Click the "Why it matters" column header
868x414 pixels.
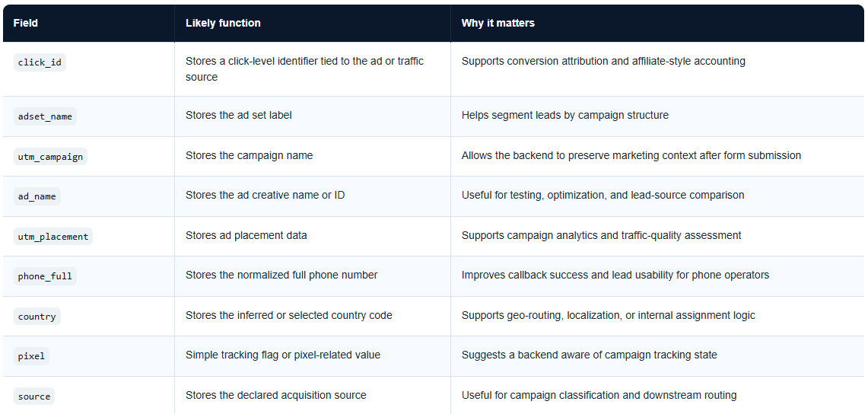click(498, 23)
